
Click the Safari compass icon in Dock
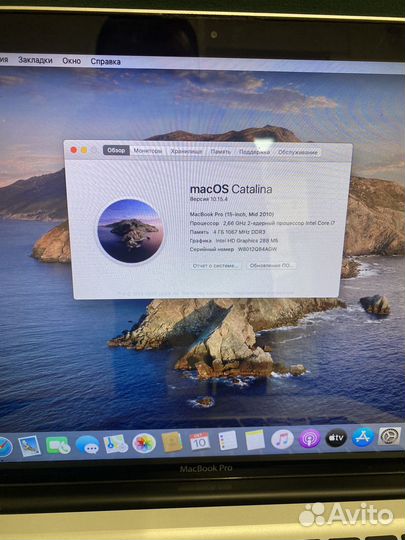click(x=5, y=447)
